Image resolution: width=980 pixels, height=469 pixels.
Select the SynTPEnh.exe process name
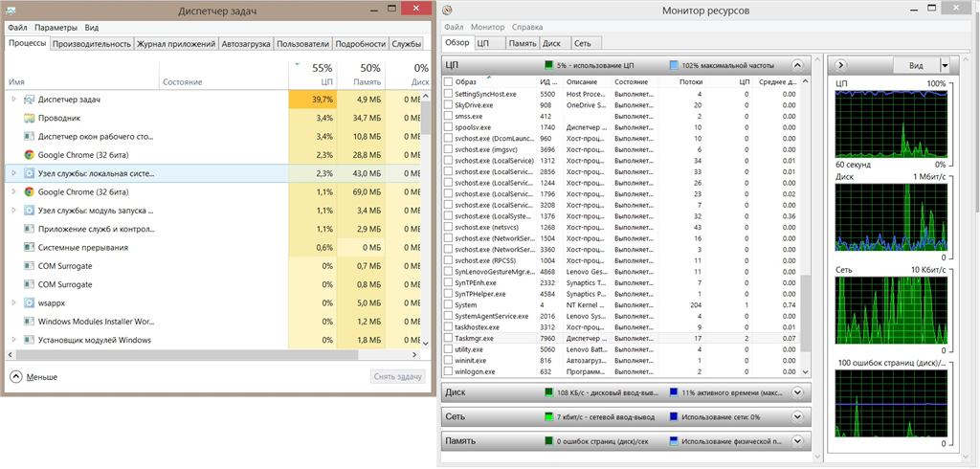tap(477, 282)
